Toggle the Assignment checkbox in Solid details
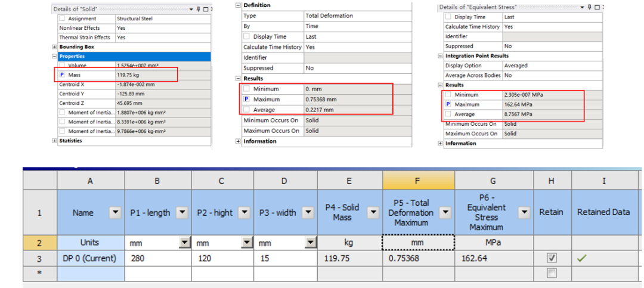 62,18
